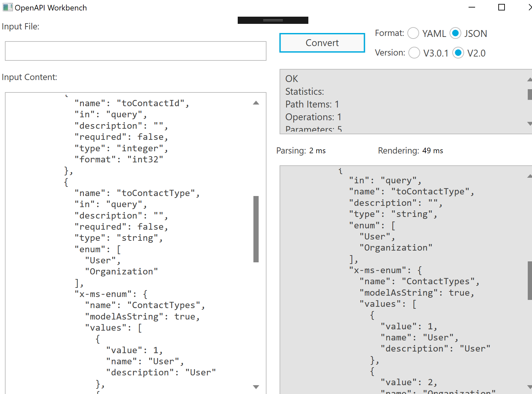Click the scroll-up arrow on statistics panel
Viewport: 532px width, 394px height.
coord(528,79)
